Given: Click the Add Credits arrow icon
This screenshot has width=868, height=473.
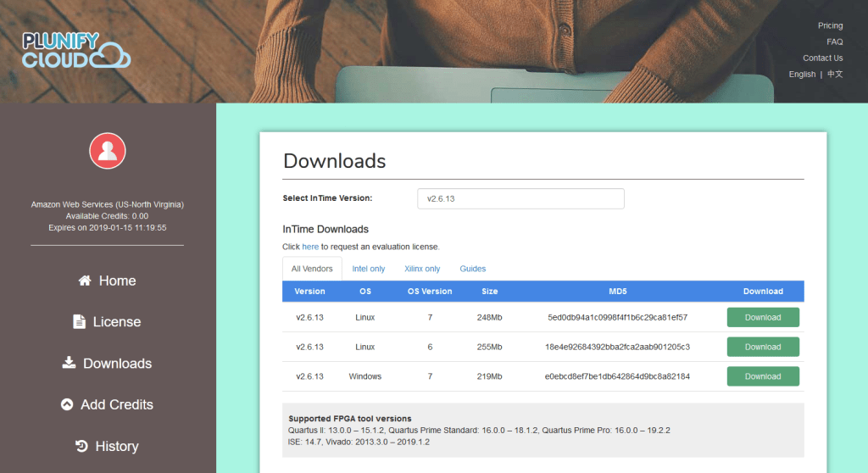Looking at the screenshot, I should [x=67, y=404].
